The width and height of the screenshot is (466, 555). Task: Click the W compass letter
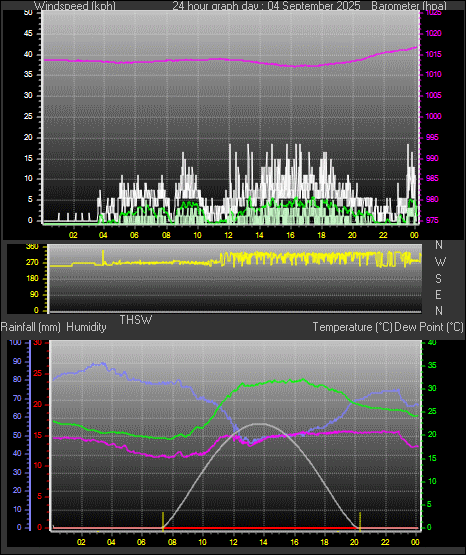point(440,262)
